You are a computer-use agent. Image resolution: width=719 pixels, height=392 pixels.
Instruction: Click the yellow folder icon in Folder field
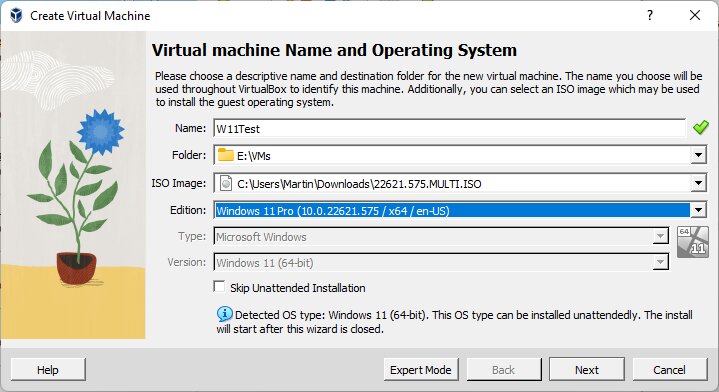225,155
